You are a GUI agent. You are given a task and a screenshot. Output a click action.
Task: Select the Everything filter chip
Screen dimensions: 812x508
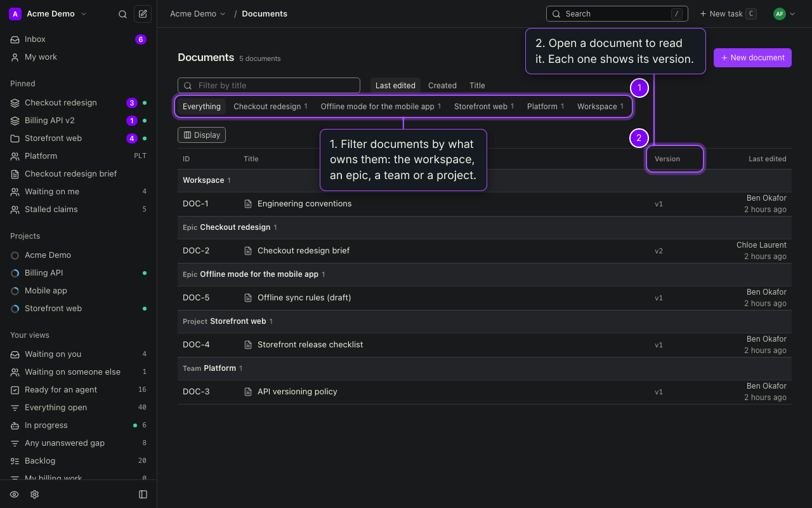[202, 107]
